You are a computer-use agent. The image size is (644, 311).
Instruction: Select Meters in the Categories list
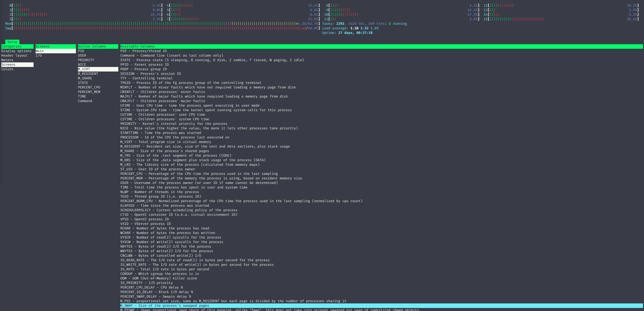[7, 60]
